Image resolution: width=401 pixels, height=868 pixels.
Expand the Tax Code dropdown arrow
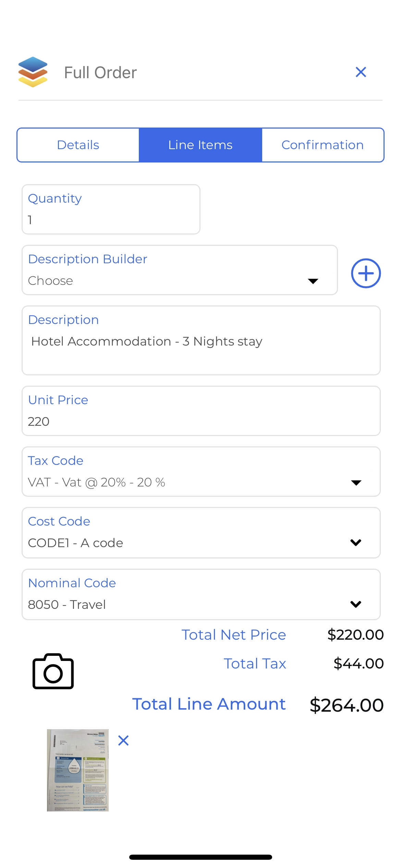pos(356,483)
